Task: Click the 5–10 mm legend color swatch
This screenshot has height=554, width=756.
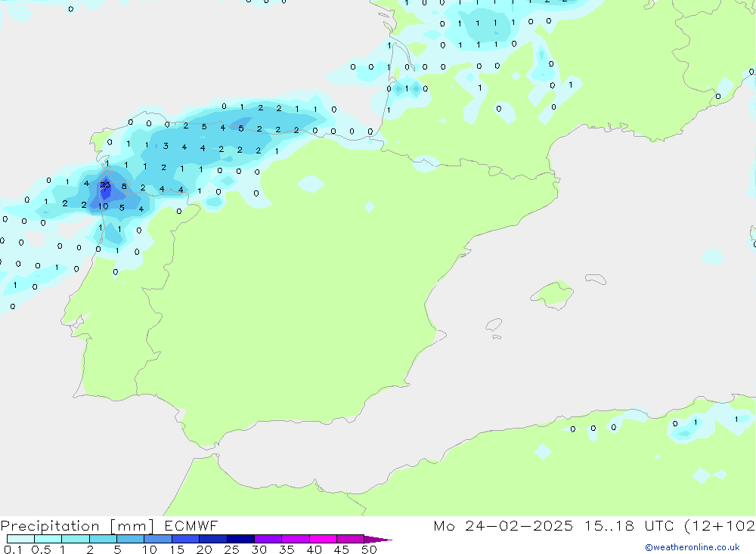Action: point(130,539)
